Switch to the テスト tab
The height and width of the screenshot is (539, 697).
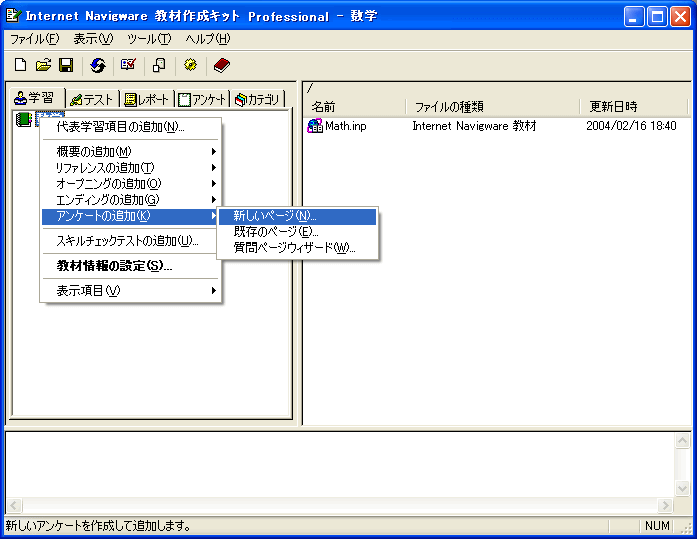point(92,100)
